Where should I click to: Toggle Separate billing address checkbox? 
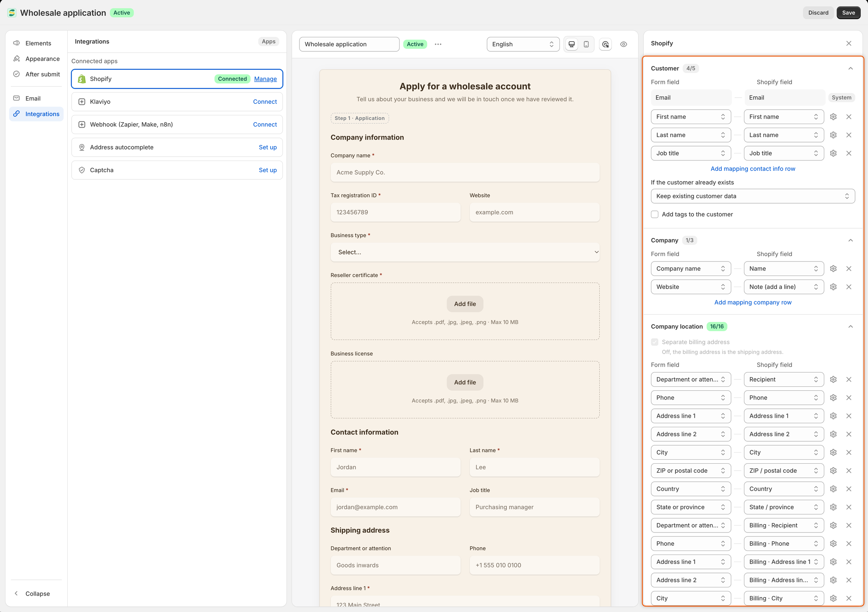pos(655,342)
